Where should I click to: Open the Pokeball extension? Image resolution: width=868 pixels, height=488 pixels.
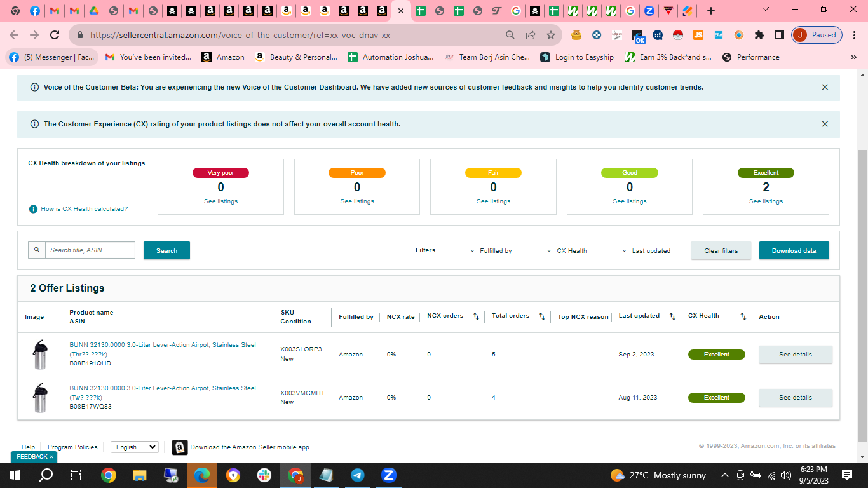678,35
